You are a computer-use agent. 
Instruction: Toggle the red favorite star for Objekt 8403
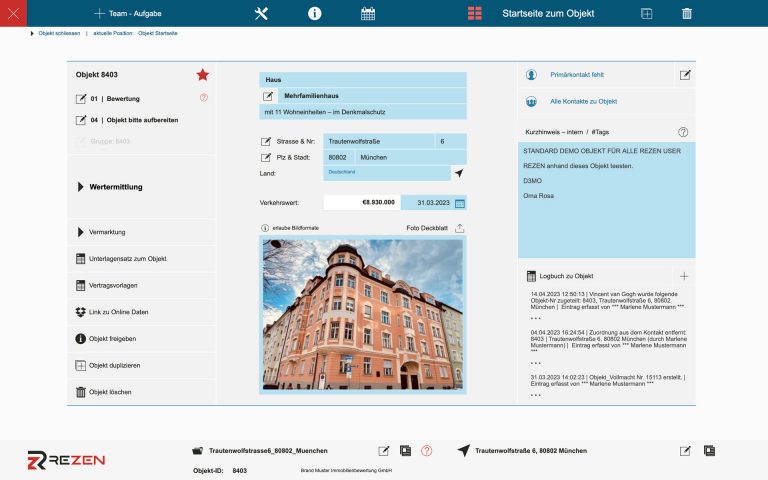[203, 75]
